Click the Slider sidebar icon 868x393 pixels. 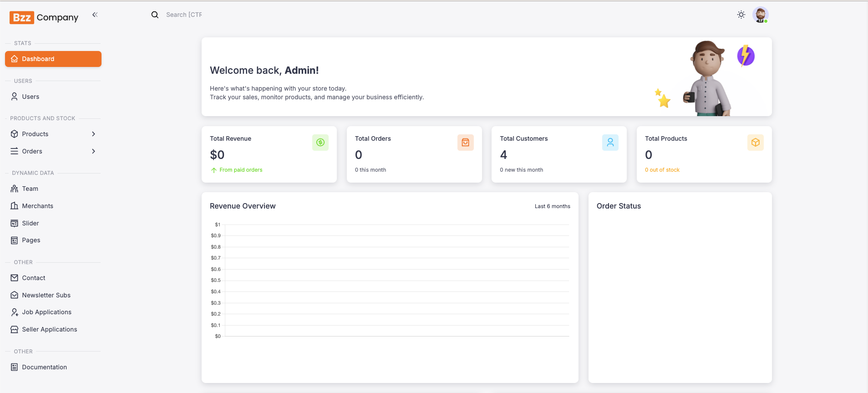(x=15, y=223)
